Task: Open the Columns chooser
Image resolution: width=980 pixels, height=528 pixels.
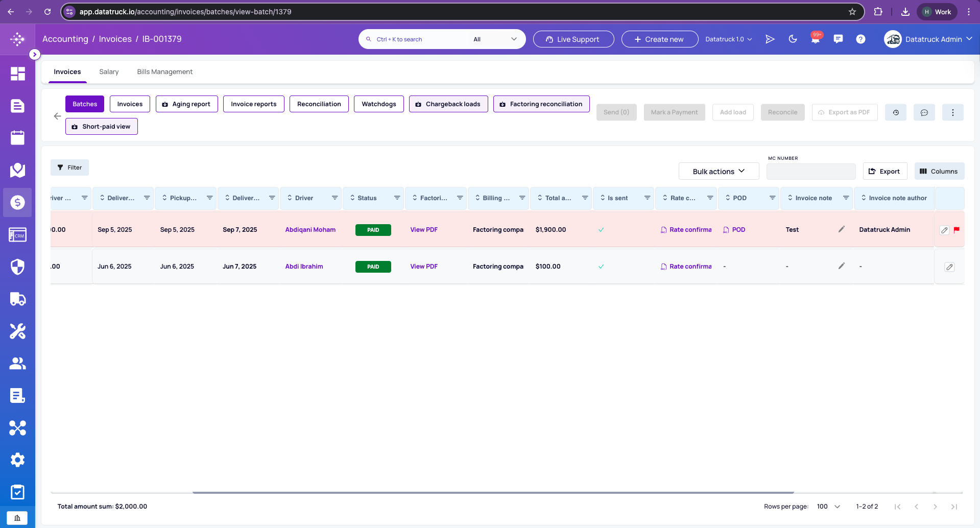Action: 939,172
